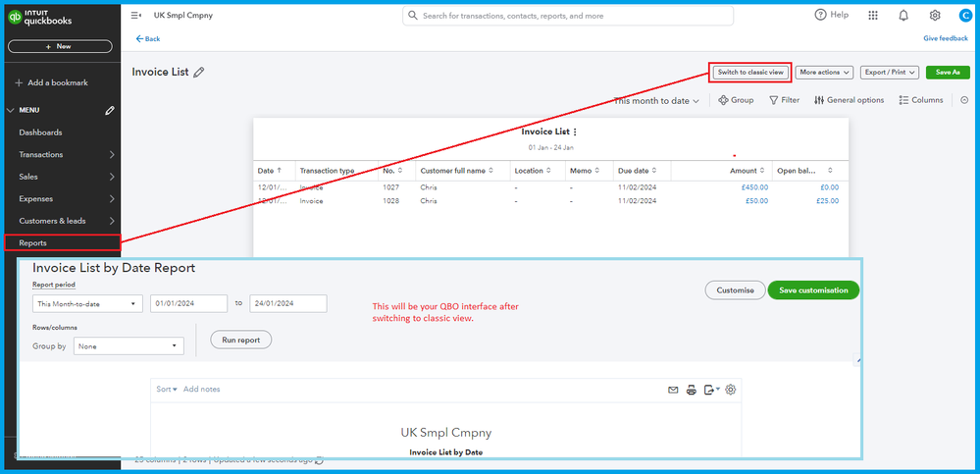
Task: Open notifications bell icon
Action: tap(903, 15)
